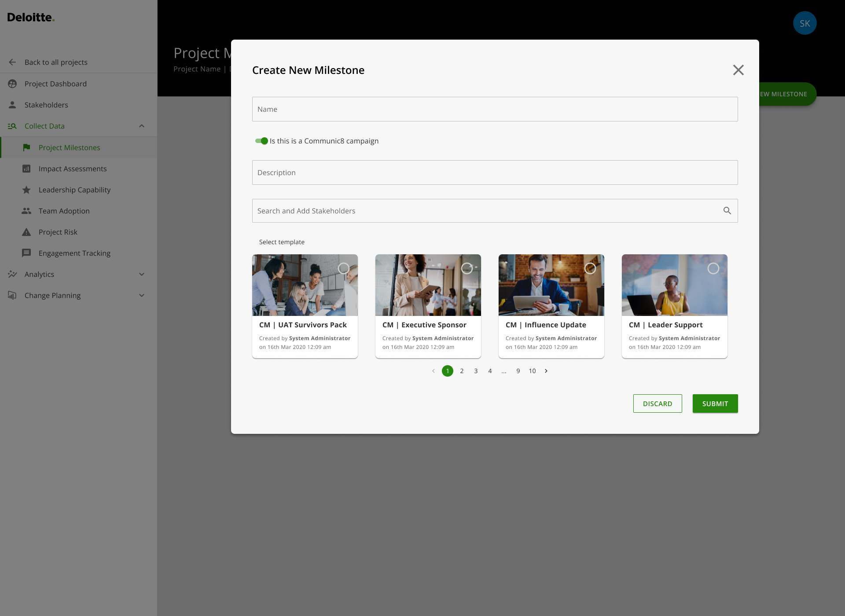
Task: Click the Team Adoption people icon
Action: coord(26,211)
